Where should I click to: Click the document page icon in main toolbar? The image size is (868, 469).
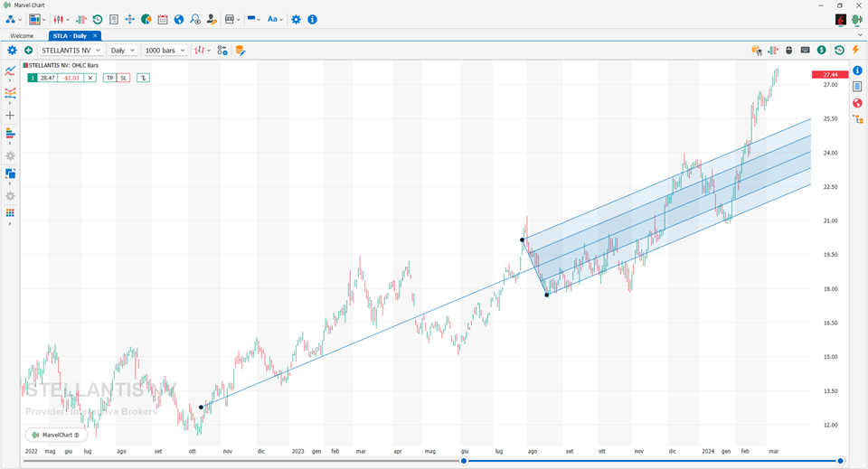click(114, 19)
